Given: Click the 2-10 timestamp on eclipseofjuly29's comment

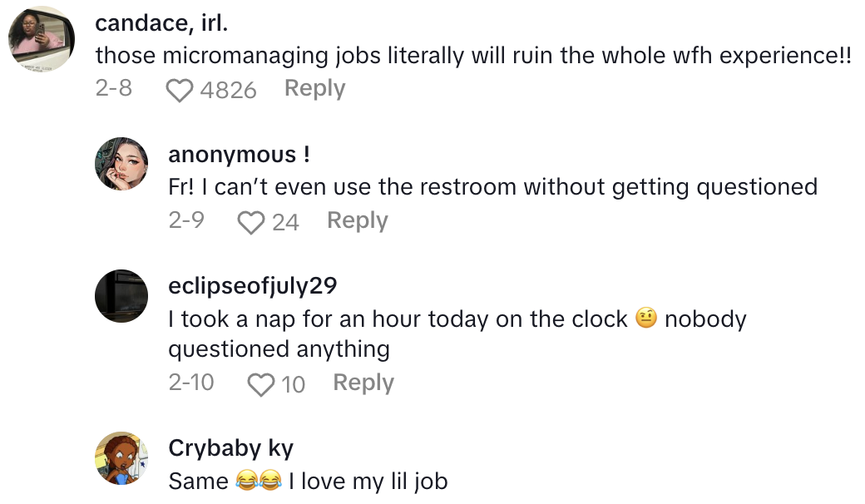Looking at the screenshot, I should click(192, 383).
